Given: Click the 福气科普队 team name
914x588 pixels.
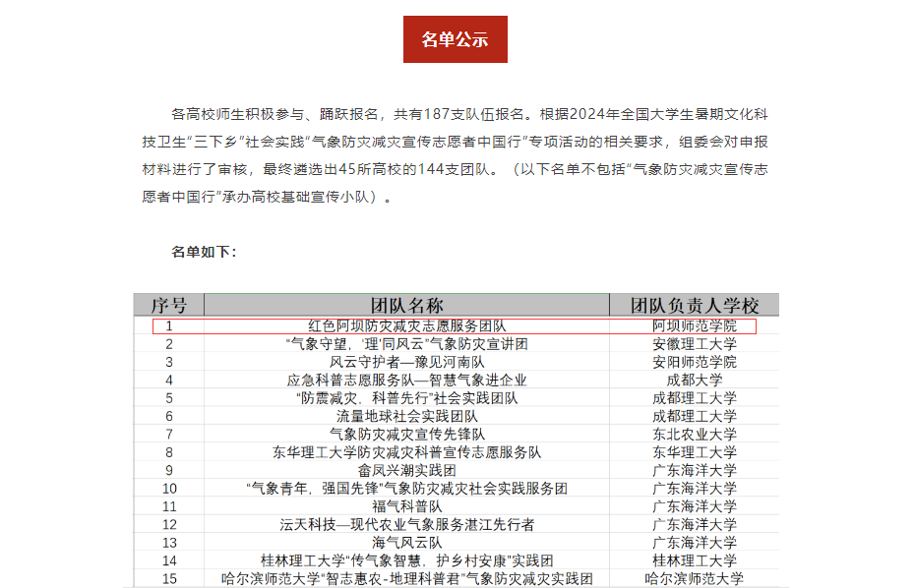Looking at the screenshot, I should (406, 506).
